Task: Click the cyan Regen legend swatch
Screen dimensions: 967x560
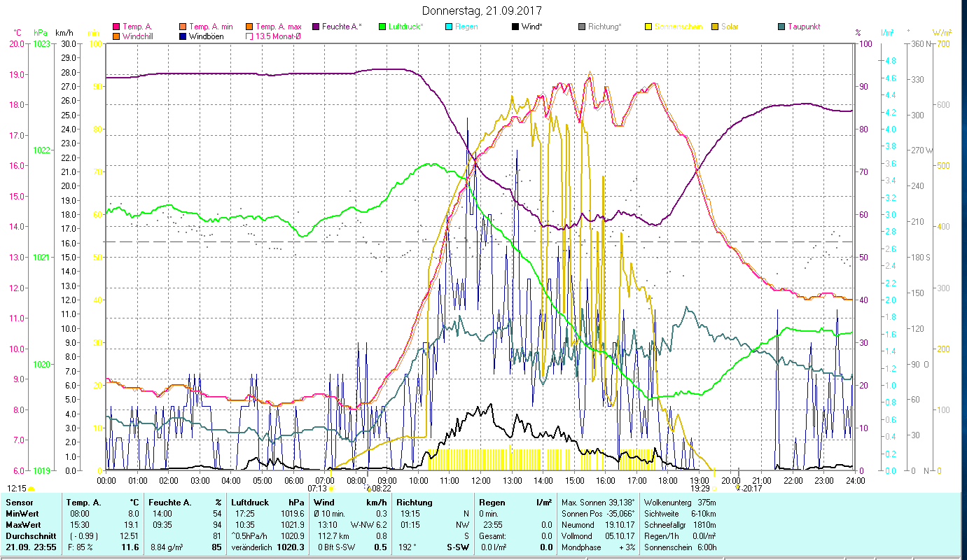Action: pos(448,27)
